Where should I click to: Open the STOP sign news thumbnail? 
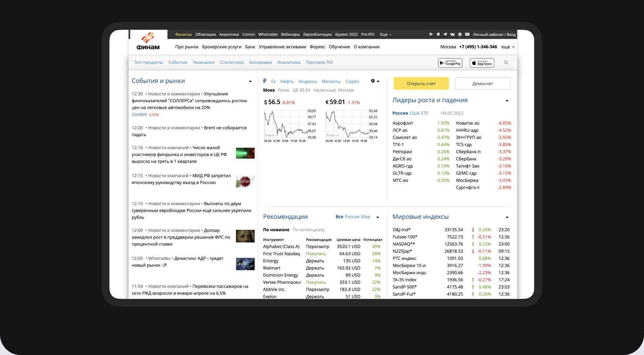click(x=245, y=181)
